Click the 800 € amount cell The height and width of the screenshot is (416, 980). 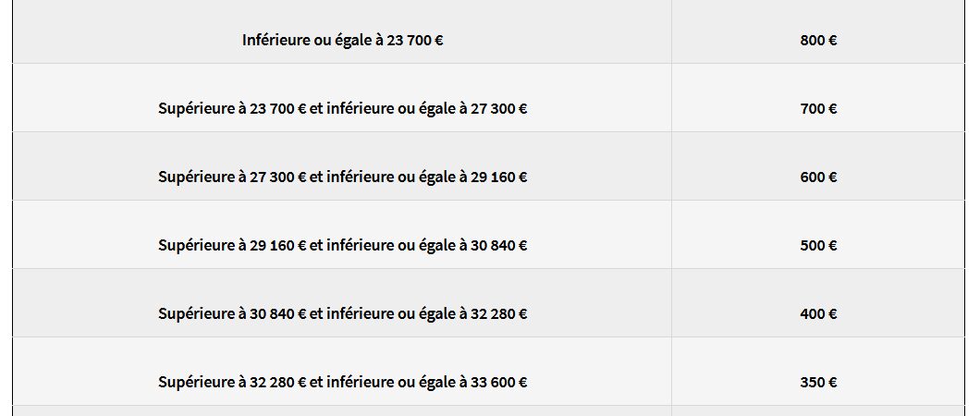coord(818,31)
